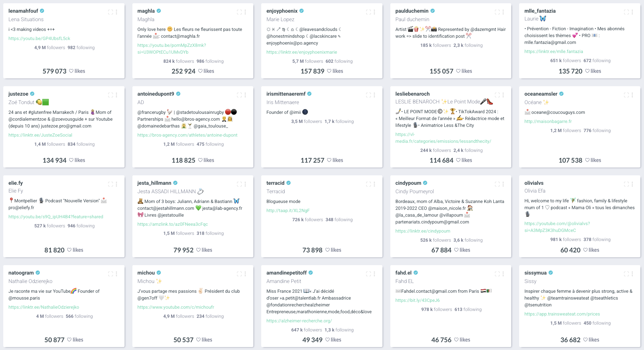644x350 pixels.
Task: Click the expand-frame icon on the lenamahfouf card
Action: point(111,12)
